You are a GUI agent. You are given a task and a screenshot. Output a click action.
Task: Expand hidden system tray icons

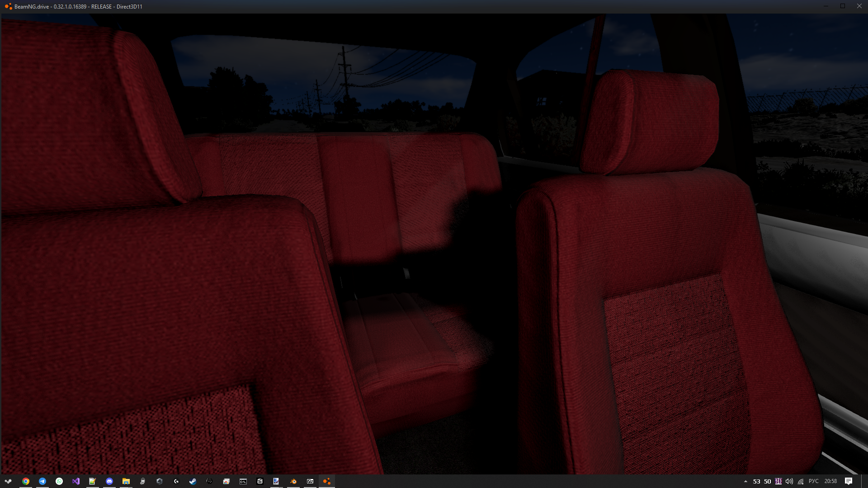pos(745,481)
